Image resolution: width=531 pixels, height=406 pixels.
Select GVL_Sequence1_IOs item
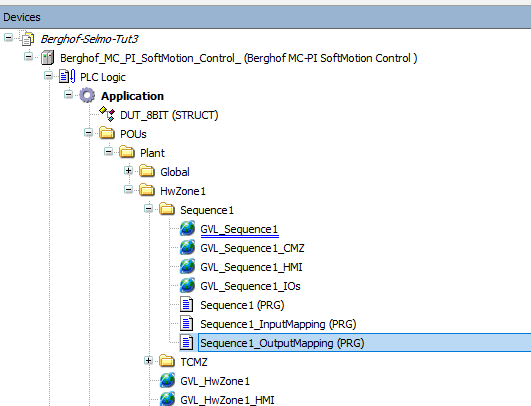(x=250, y=286)
